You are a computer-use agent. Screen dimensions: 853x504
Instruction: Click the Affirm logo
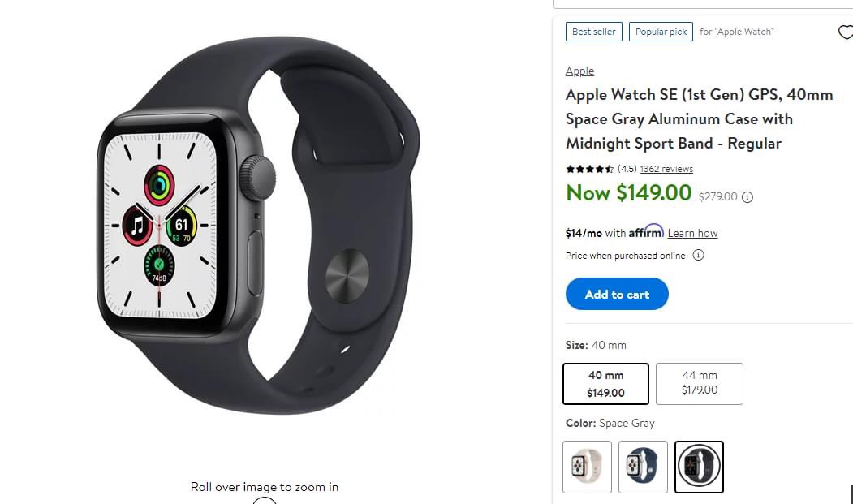[x=646, y=231]
